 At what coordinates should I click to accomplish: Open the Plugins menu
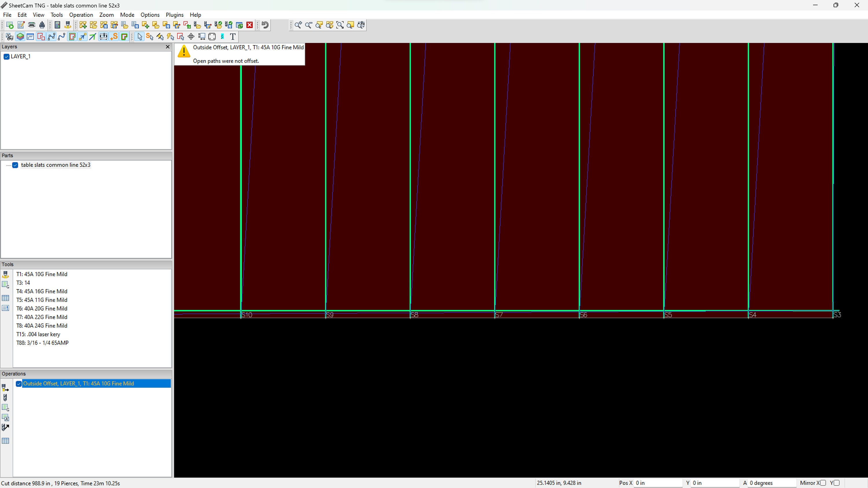[174, 15]
